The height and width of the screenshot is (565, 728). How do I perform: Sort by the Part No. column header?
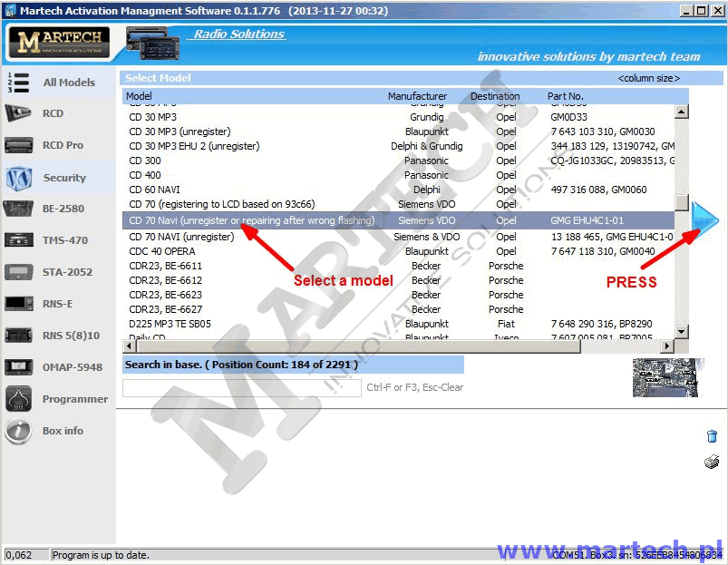pos(565,96)
